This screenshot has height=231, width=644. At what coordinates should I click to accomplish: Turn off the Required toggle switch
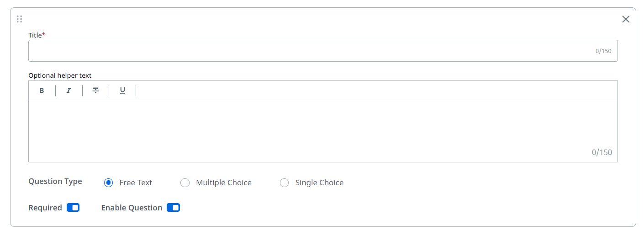tap(73, 208)
